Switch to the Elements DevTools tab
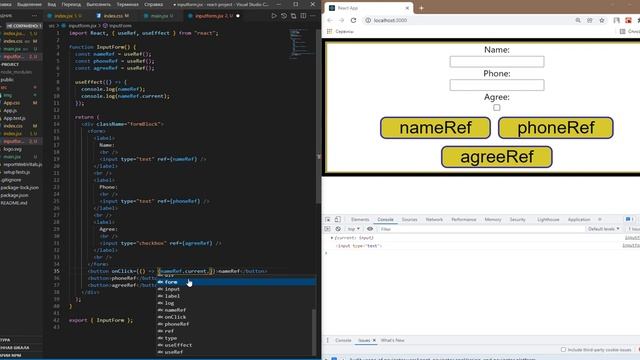 tap(360, 220)
